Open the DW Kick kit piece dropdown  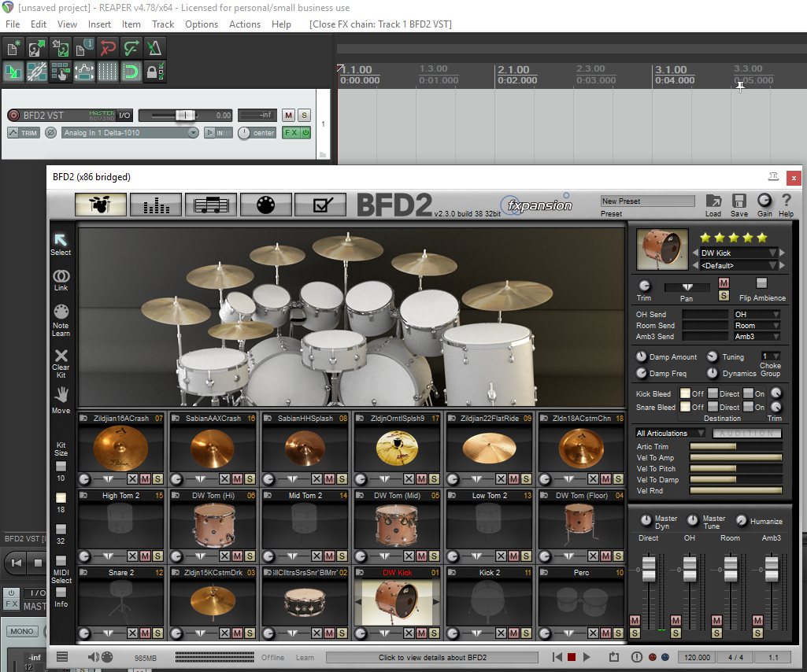coord(739,253)
